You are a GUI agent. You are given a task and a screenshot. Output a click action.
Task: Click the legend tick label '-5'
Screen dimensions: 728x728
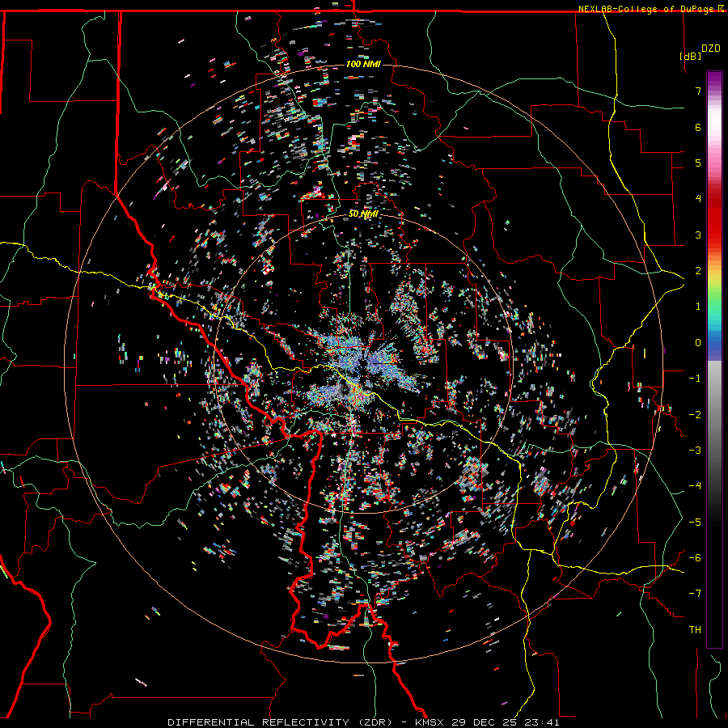[695, 522]
